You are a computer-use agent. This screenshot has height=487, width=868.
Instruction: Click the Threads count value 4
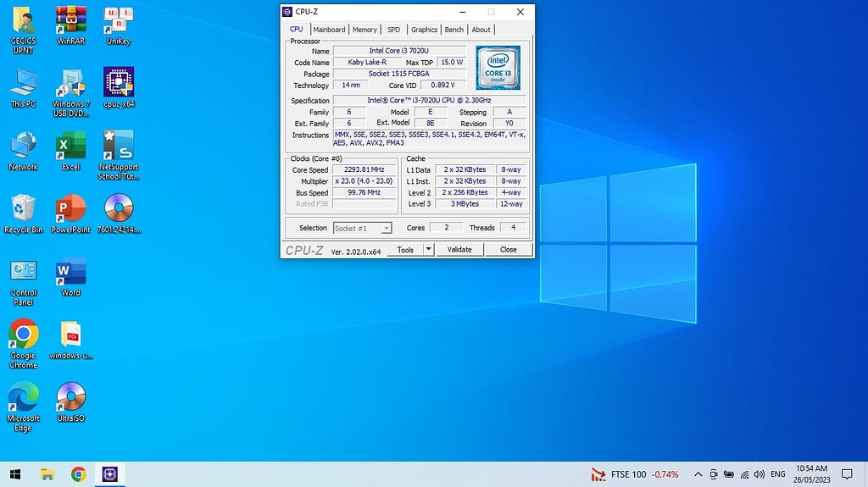tap(513, 228)
